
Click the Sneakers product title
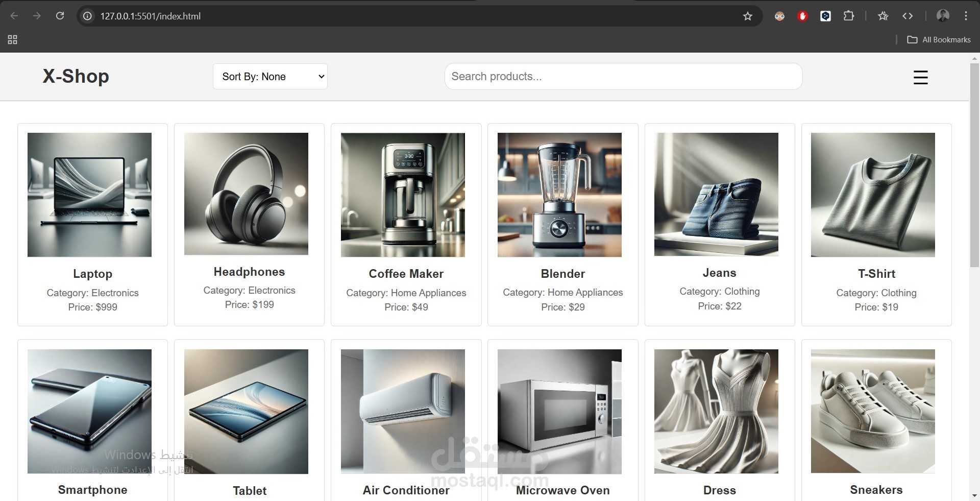[876, 490]
